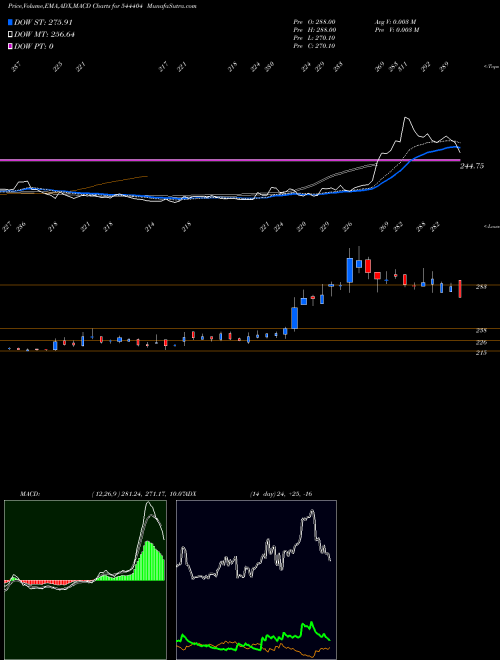Select the 'DOW ST: 275.91' legend text
This screenshot has width=500, height=660.
(44, 22)
